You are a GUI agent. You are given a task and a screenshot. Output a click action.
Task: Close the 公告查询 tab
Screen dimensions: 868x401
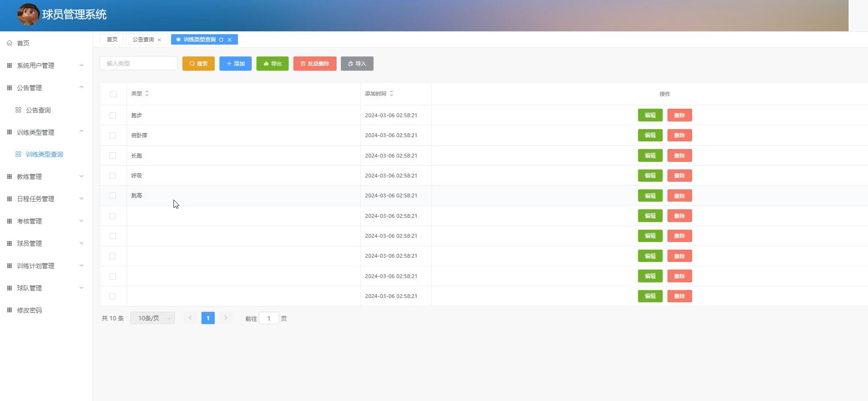point(159,40)
